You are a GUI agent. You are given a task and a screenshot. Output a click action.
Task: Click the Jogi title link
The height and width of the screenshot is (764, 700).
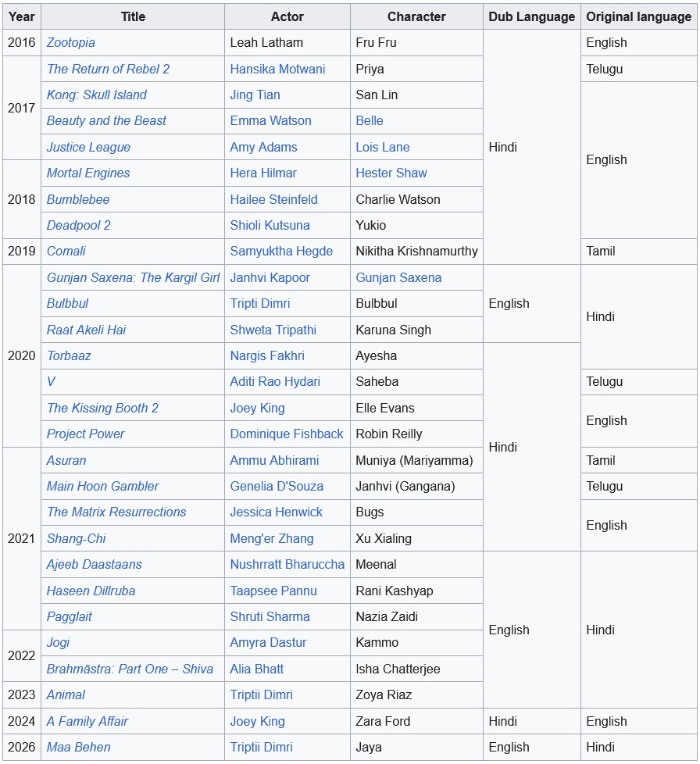pos(58,642)
